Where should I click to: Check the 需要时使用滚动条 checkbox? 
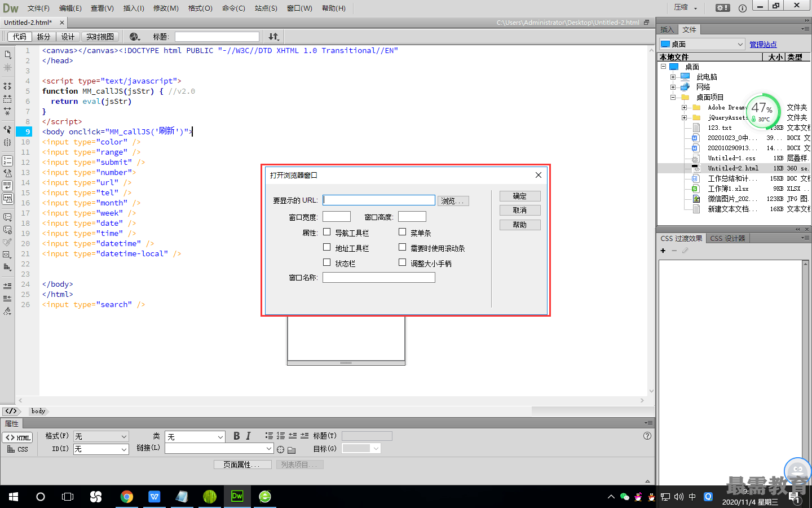(x=402, y=247)
